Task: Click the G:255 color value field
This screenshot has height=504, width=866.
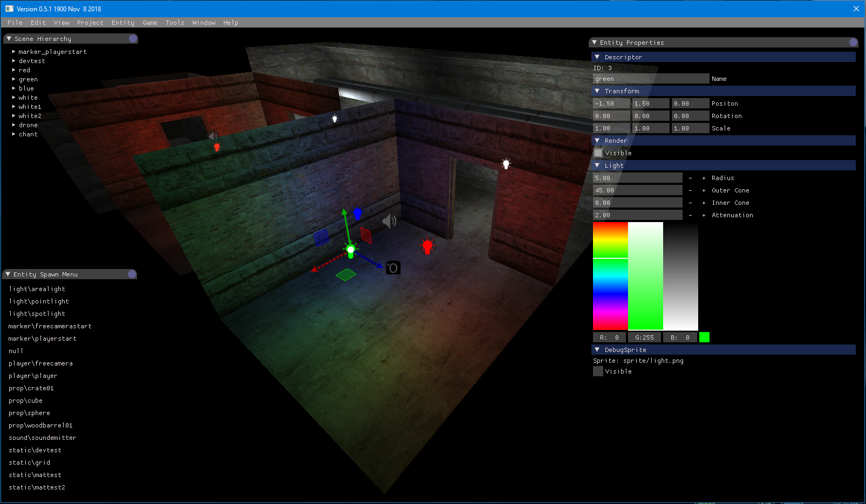Action: tap(644, 337)
